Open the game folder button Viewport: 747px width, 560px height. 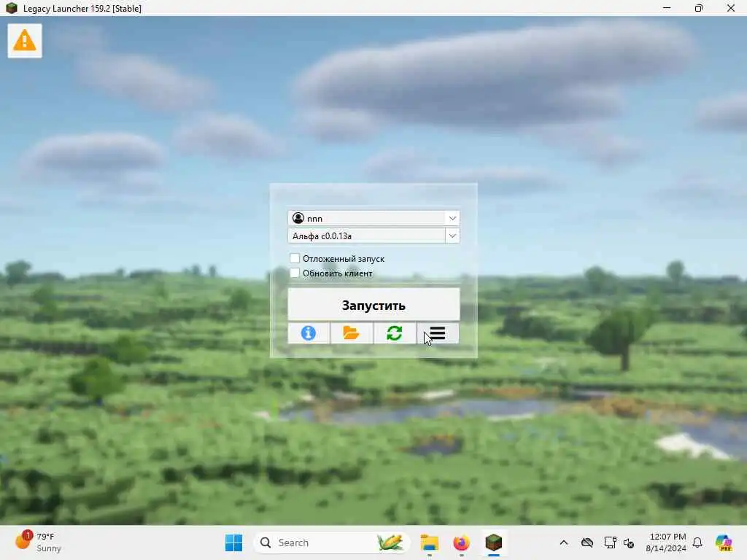click(352, 332)
